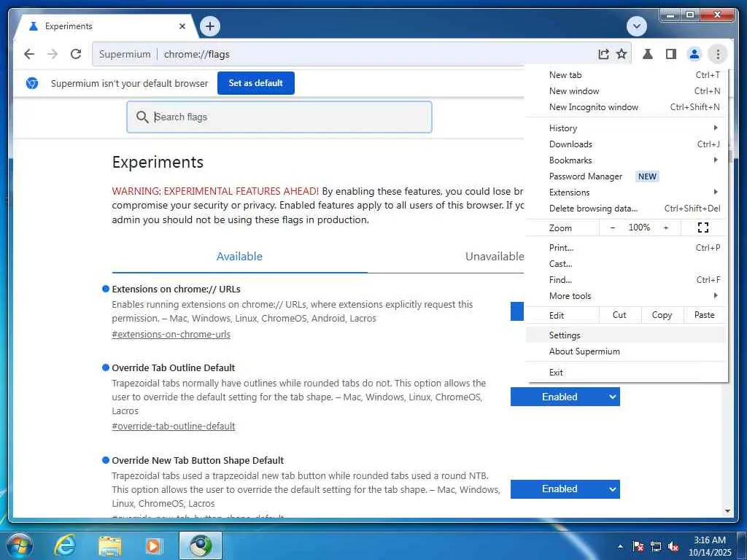Open Override New Tab Button Shape dropdown
This screenshot has width=747, height=560.
pos(565,489)
